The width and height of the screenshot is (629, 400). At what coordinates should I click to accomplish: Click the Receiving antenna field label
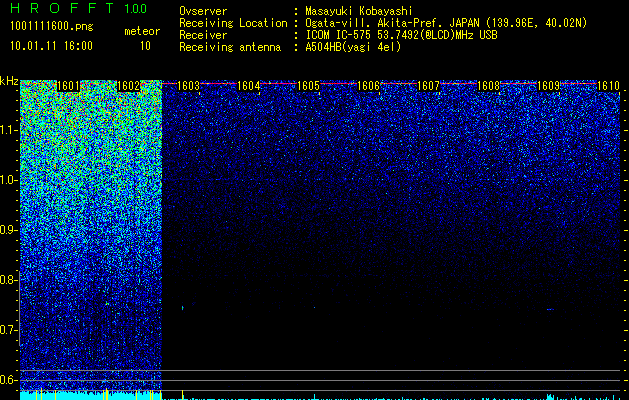[230, 47]
